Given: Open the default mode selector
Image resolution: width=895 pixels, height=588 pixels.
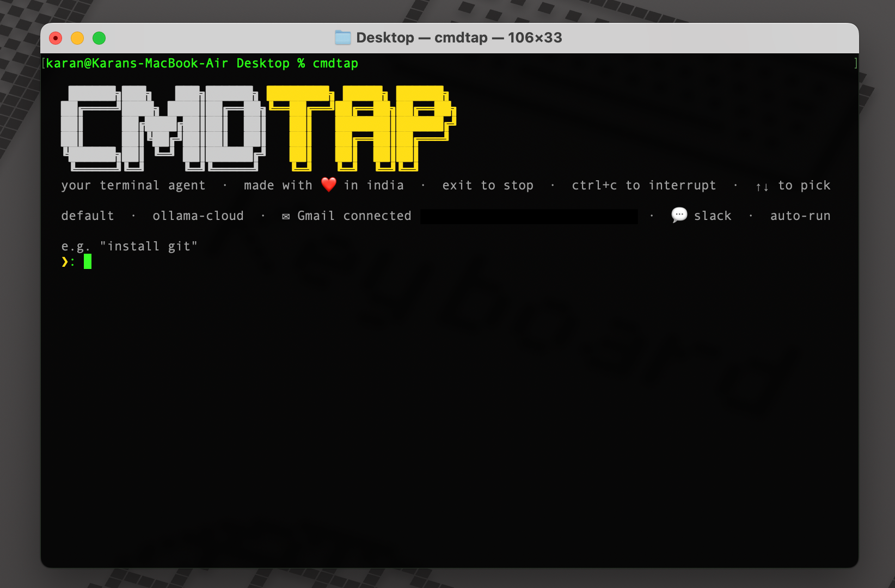Looking at the screenshot, I should point(88,216).
